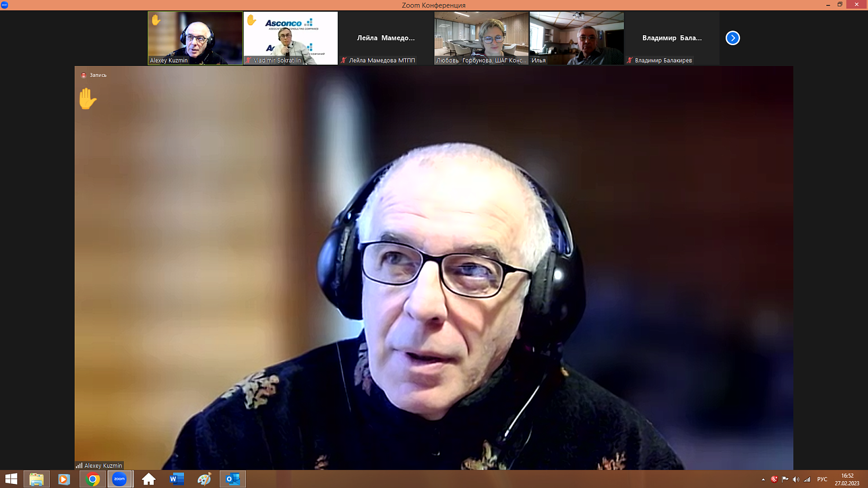Viewport: 868px width, 488px height.
Task: Click the raised hand on Alexey Kuzmin's thumbnail
Action: [x=156, y=20]
